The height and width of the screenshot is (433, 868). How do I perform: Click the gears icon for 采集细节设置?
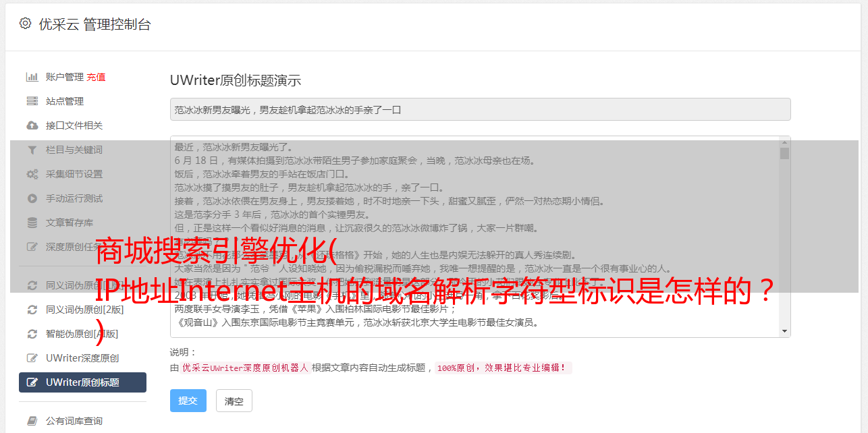[32, 174]
